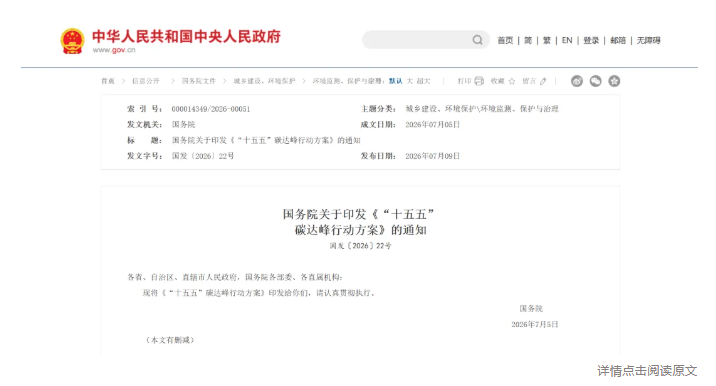Viewport: 716px width, 386px height.
Task: Click the 标题 row document title
Action: (266, 140)
